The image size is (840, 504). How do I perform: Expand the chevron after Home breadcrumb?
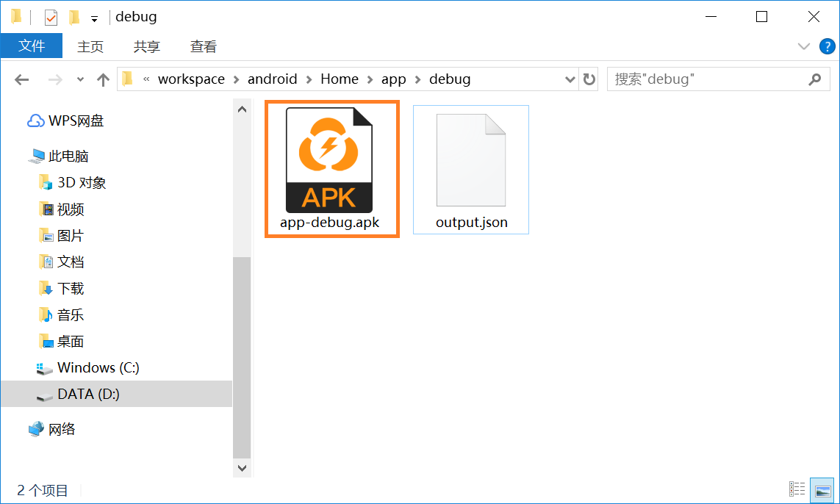370,80
